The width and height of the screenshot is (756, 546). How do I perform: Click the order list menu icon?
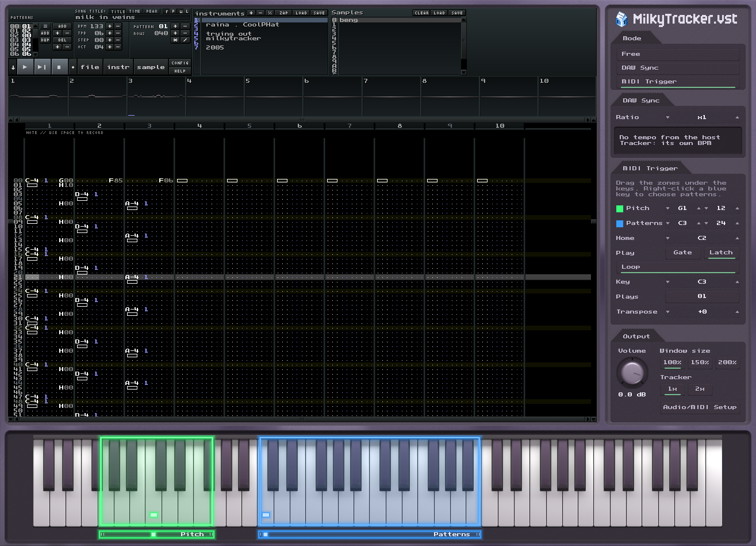pyautogui.click(x=45, y=26)
